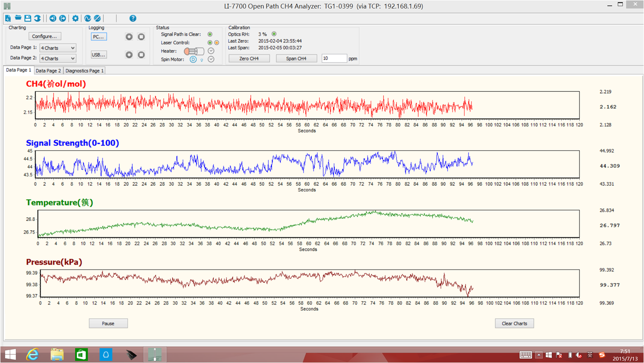
Task: Click the span ppm value field
Action: (x=334, y=58)
